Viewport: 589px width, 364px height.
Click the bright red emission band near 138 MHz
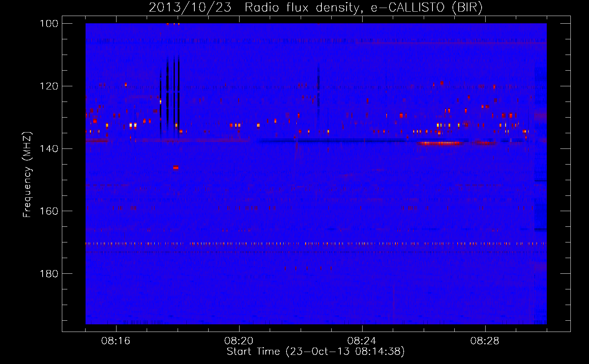tap(441, 143)
